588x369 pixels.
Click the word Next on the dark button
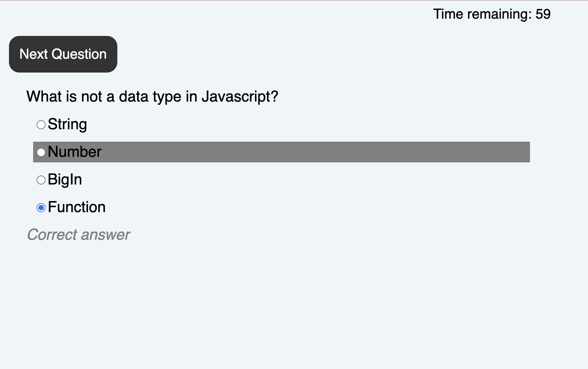coord(33,54)
